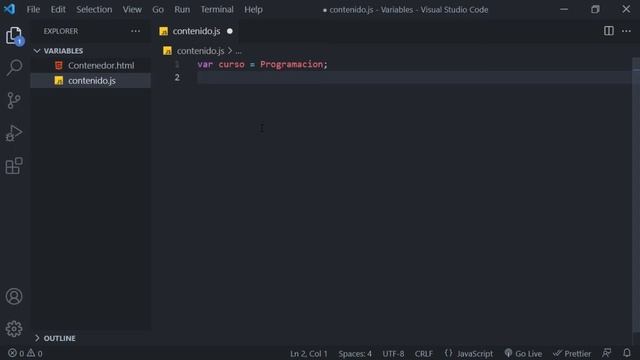Click the warnings count in status bar
Screen dimensions: 640x360
(x=35, y=353)
